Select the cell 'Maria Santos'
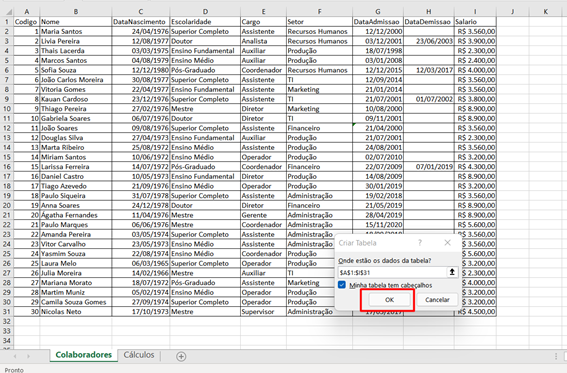Screen dimensions: 567x373 pos(76,31)
